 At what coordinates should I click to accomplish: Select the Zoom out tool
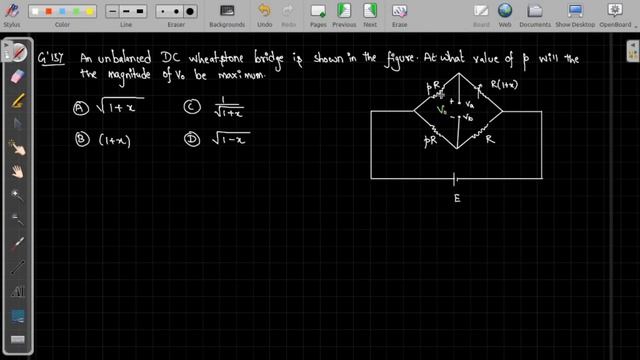(17, 220)
